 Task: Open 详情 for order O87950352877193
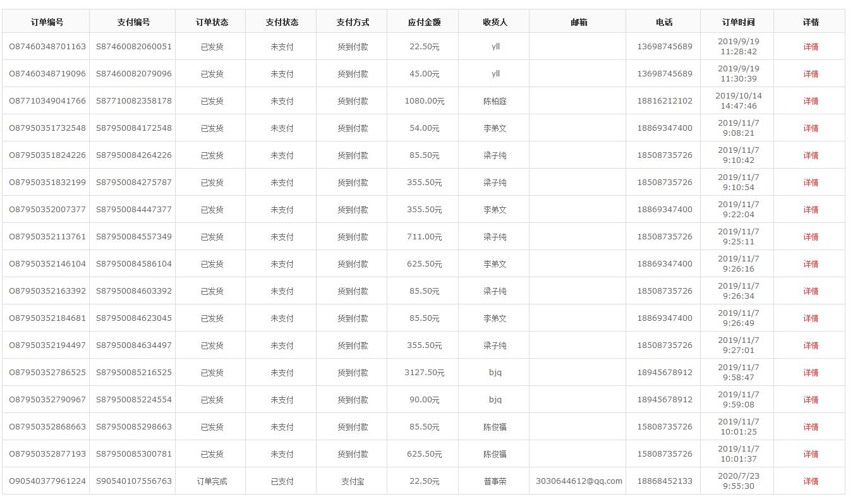point(810,454)
